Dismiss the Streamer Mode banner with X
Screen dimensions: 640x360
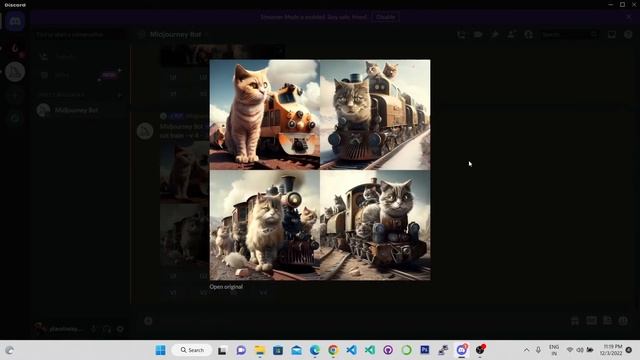point(629,17)
